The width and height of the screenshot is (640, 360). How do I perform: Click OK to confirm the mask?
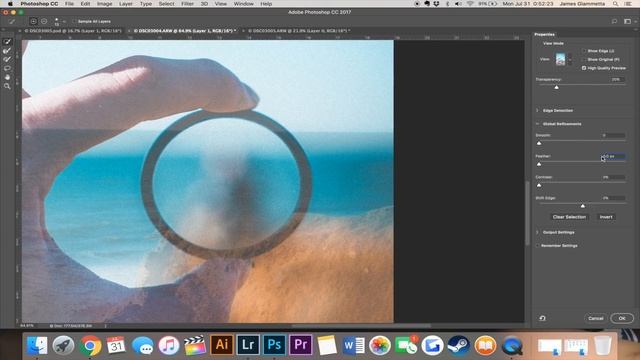[x=622, y=318]
